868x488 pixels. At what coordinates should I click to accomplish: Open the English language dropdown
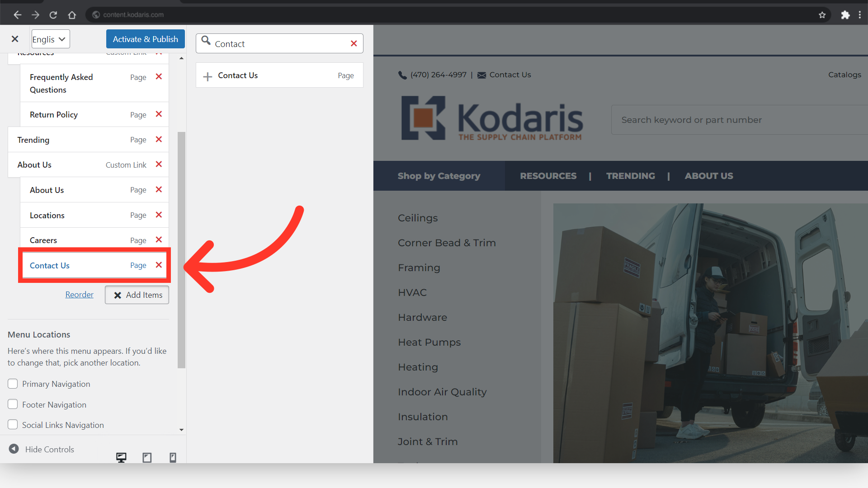coord(50,39)
